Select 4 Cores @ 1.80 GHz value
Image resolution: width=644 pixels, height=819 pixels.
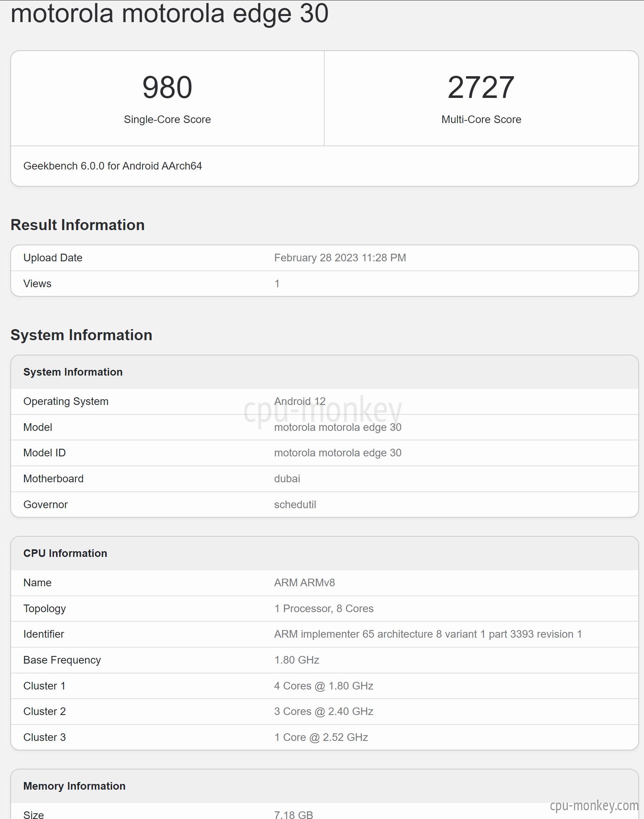tap(324, 686)
